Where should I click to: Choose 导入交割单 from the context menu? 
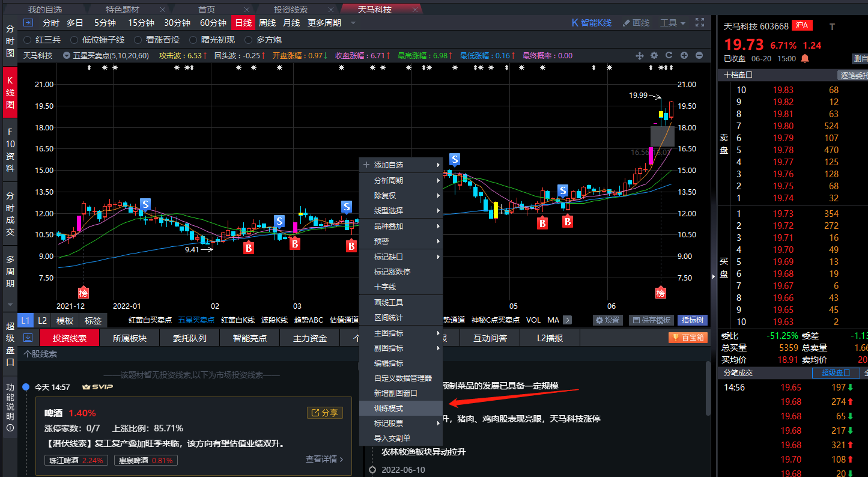[401, 438]
